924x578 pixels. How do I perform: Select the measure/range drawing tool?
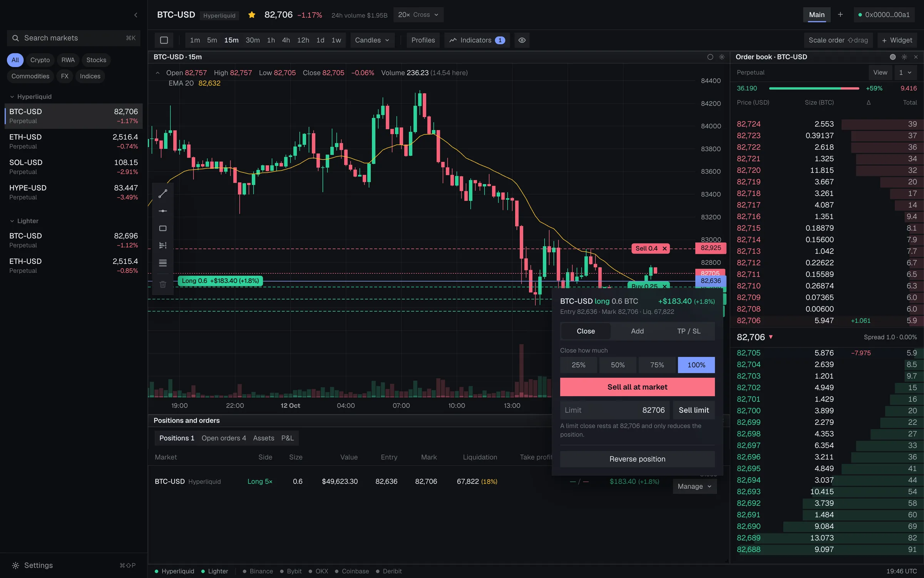click(x=163, y=245)
